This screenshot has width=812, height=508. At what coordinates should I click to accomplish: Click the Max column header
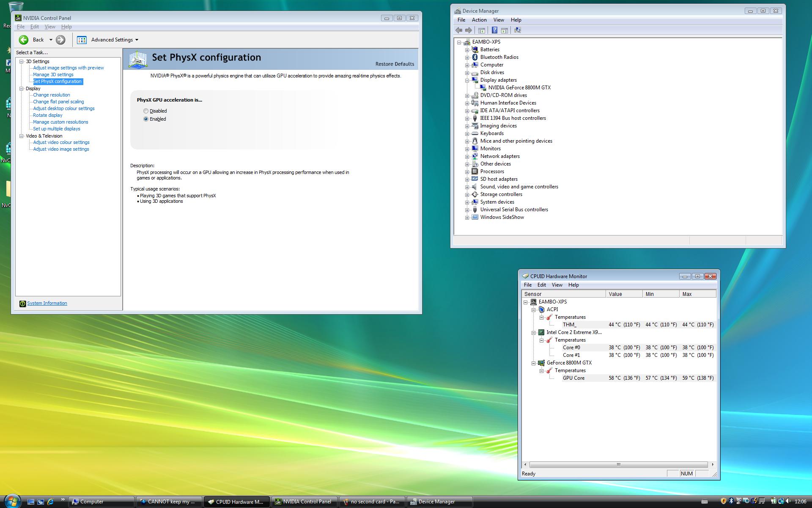tap(697, 294)
